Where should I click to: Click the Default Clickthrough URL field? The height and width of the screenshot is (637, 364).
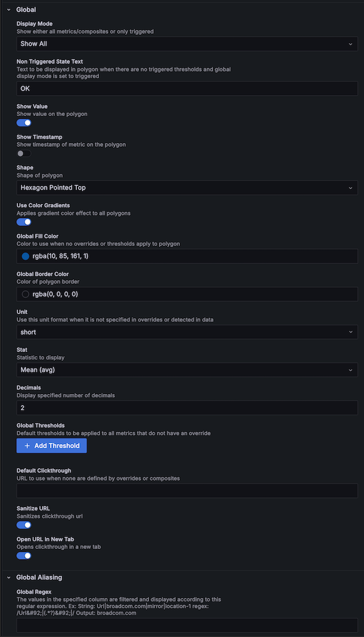click(187, 491)
